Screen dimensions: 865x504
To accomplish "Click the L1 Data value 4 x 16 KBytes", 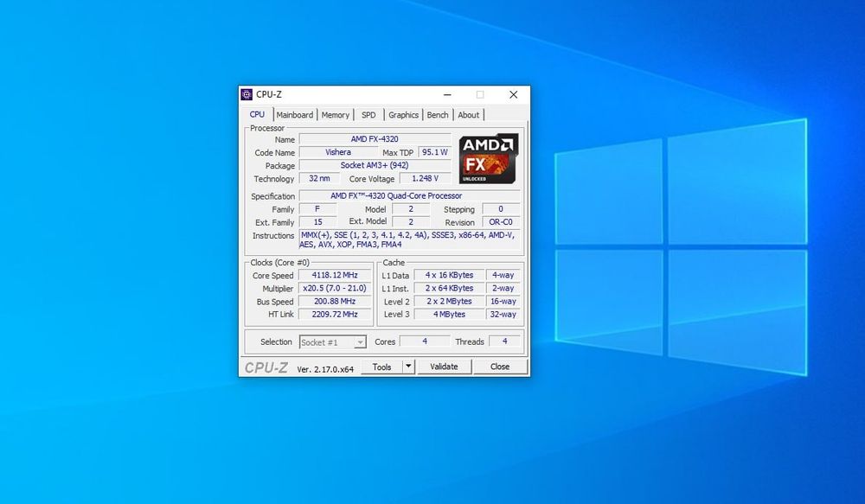I will coord(449,275).
